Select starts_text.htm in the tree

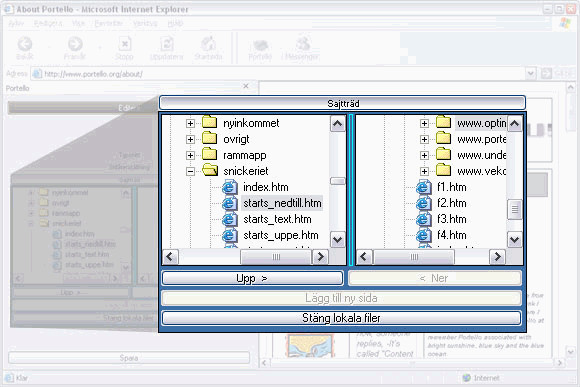277,219
